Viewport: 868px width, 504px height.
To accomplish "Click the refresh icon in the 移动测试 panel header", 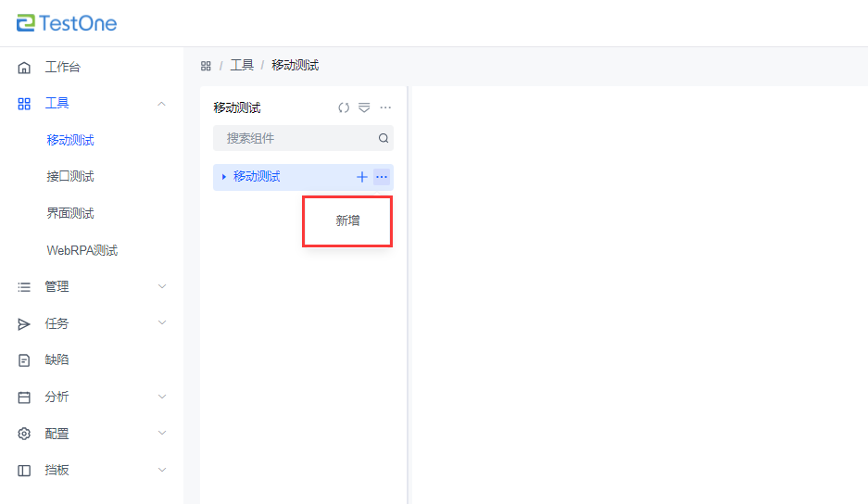I will coord(344,107).
